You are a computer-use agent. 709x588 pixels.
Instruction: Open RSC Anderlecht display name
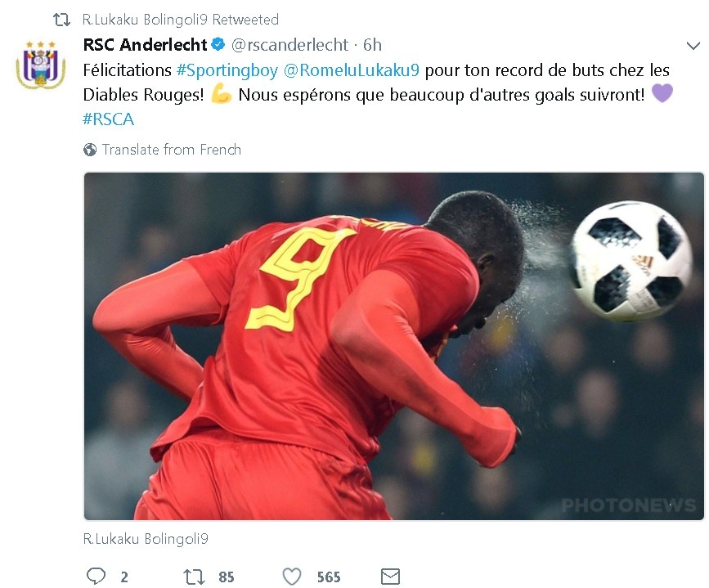(x=145, y=45)
